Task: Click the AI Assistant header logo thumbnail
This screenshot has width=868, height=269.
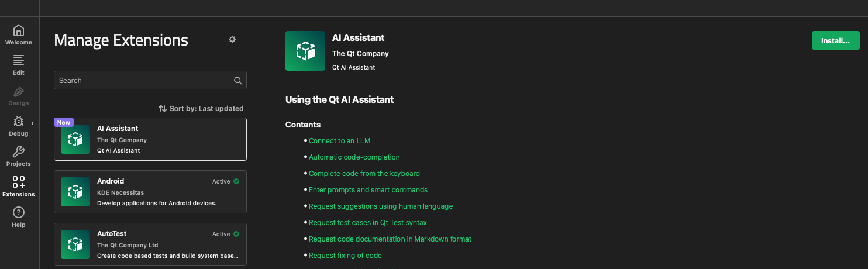Action: [x=305, y=51]
